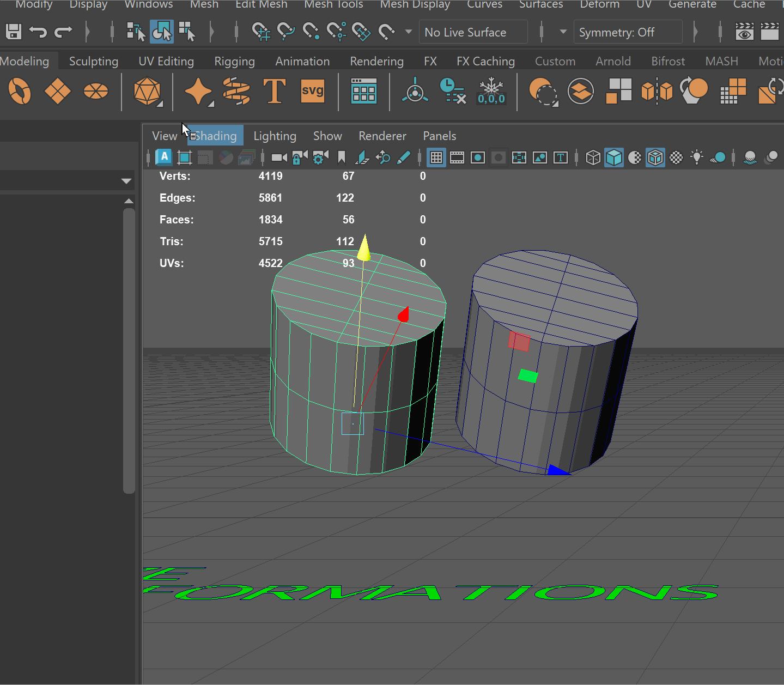
Task: Click the Snap to grids magnet icon
Action: (261, 32)
